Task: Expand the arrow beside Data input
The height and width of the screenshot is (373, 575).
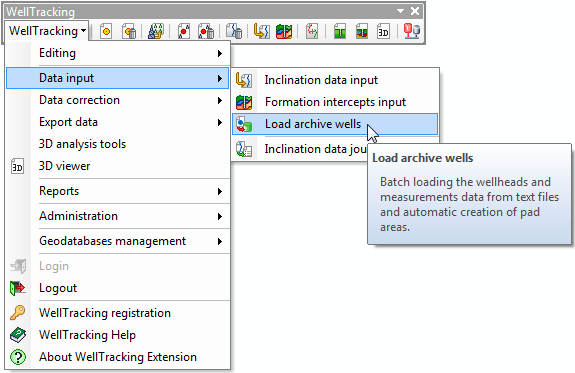Action: click(x=220, y=78)
